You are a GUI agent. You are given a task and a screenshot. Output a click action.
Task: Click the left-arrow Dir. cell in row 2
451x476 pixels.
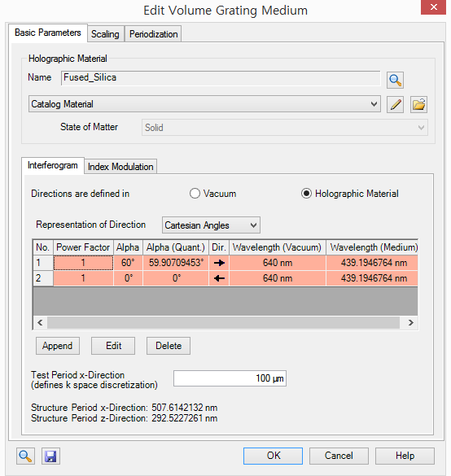[219, 278]
